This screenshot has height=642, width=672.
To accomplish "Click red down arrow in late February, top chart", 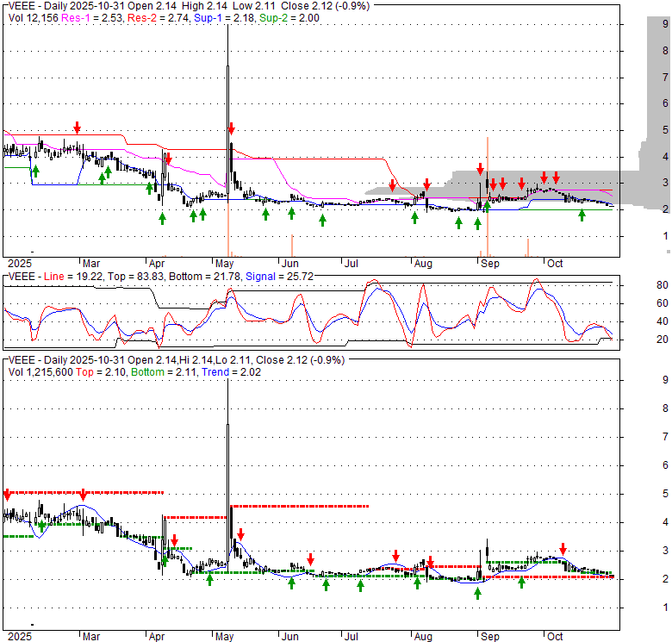I will (x=77, y=128).
